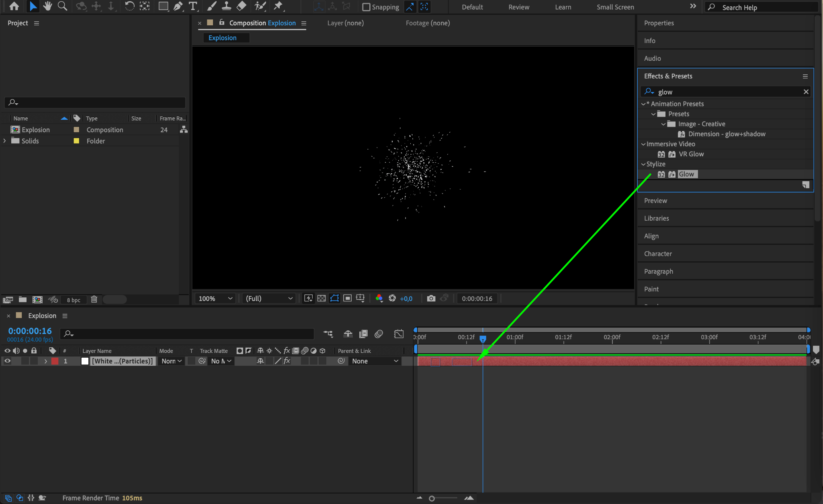
Task: Select the Rectangle shape tool
Action: [x=163, y=6]
